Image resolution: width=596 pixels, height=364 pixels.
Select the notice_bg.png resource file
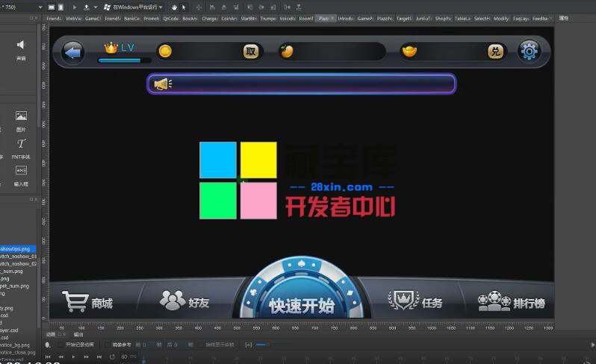tap(15, 345)
